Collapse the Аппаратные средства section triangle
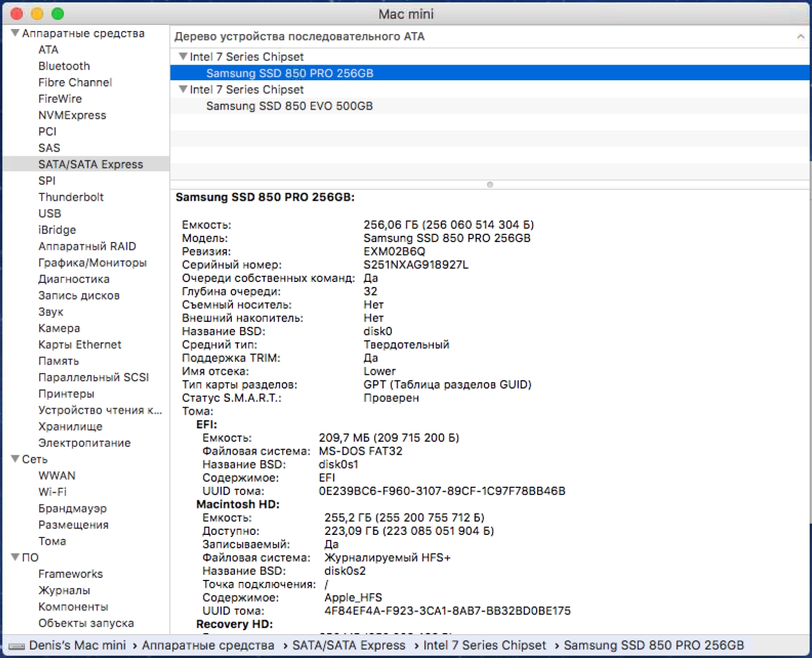Screen dimensions: 812x658 [x=15, y=33]
